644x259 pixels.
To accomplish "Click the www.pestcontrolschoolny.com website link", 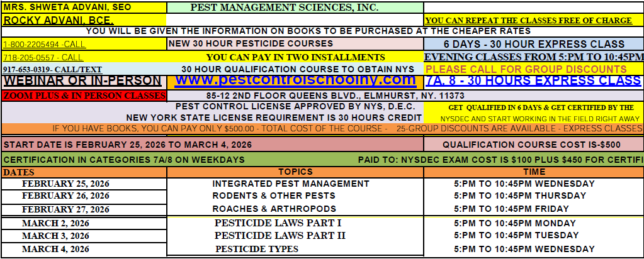I will click(x=295, y=80).
